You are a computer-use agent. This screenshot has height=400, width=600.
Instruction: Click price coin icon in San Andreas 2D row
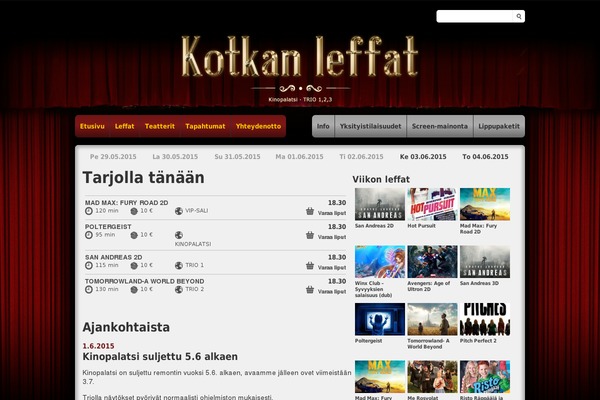click(x=134, y=266)
